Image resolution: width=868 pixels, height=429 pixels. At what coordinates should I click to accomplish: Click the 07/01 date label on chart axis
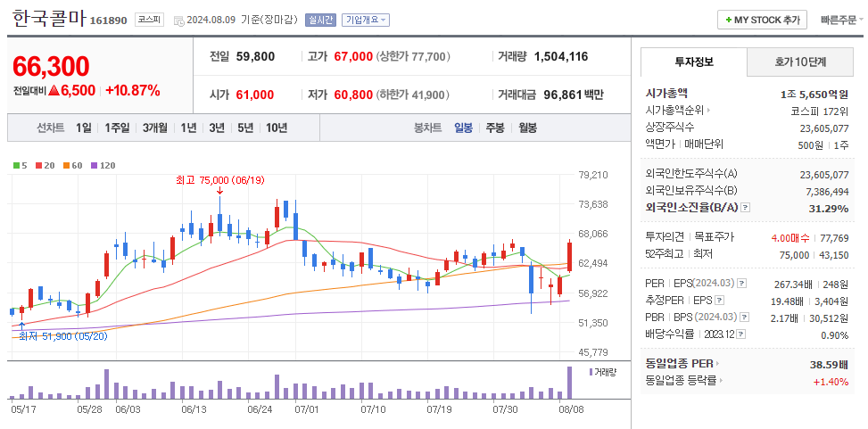pyautogui.click(x=307, y=410)
